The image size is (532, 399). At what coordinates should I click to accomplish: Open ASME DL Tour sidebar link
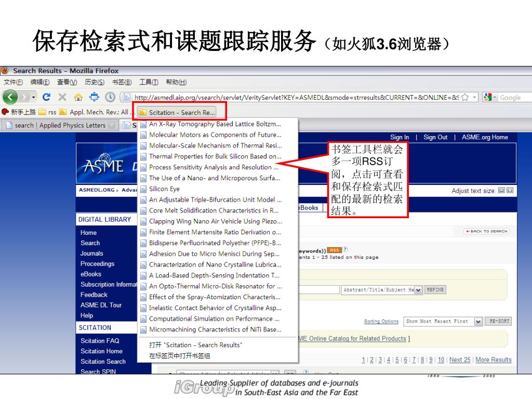click(101, 305)
